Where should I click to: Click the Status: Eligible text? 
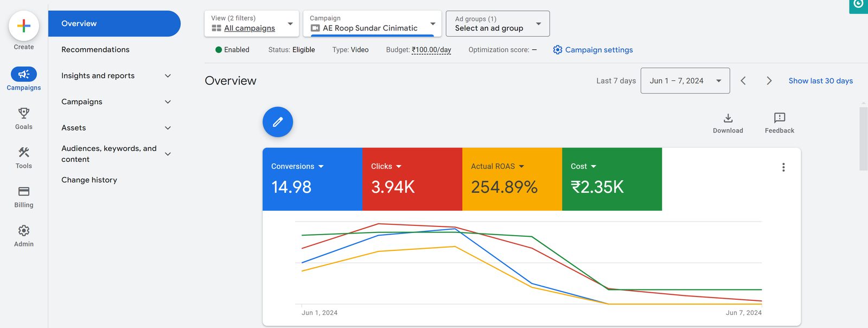pos(291,49)
